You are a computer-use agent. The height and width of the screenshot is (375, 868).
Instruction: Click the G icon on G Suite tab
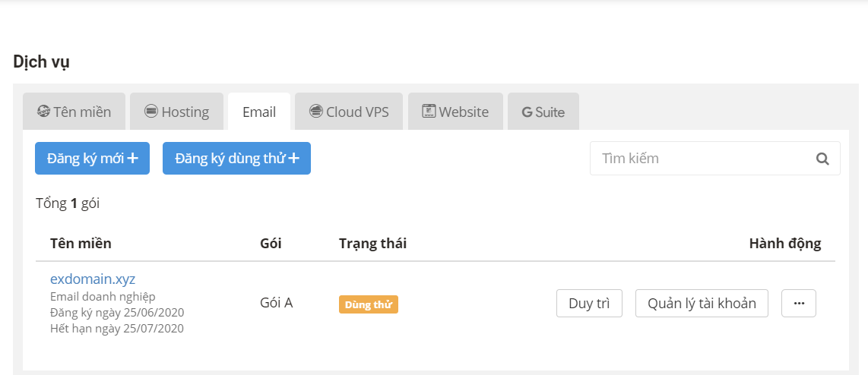[x=527, y=112]
